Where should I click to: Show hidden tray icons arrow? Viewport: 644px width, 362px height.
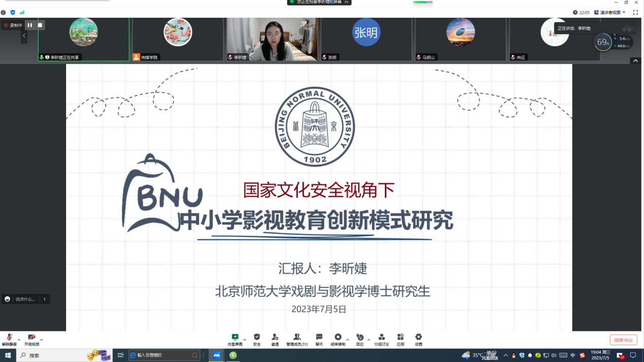click(505, 355)
